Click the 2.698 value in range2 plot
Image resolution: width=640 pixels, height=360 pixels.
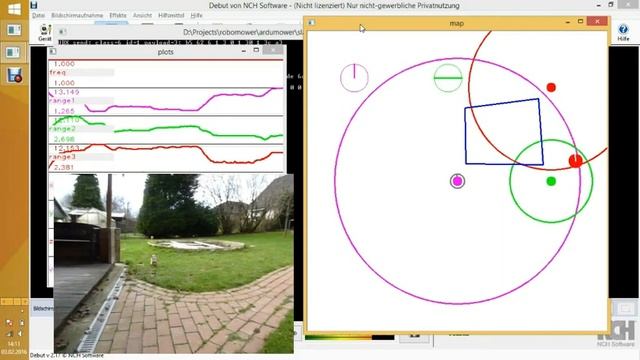click(x=64, y=139)
